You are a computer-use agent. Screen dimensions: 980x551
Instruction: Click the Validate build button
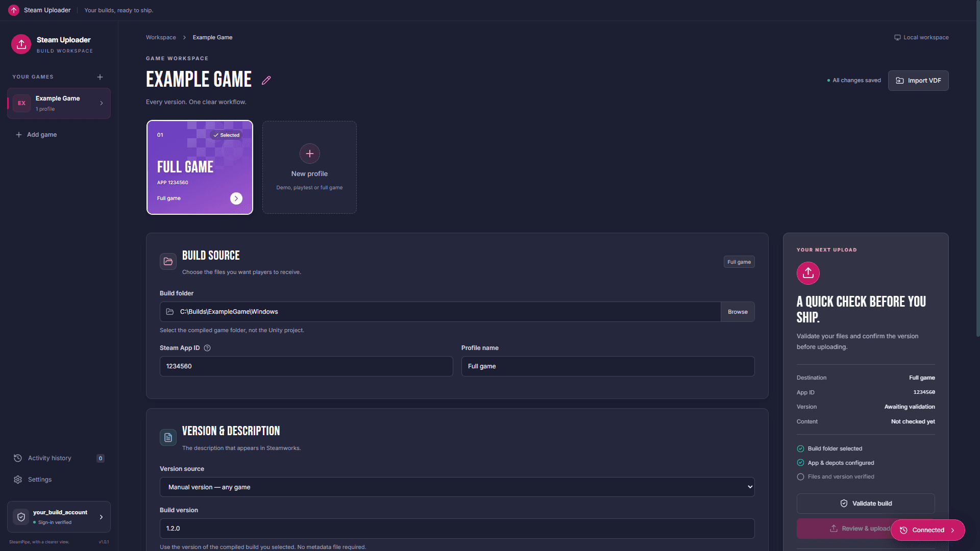[x=866, y=504]
